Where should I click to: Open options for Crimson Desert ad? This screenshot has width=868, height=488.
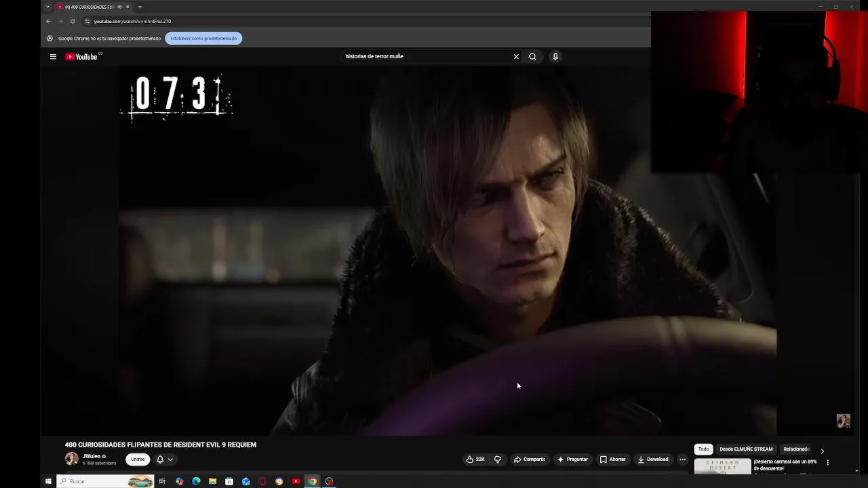pyautogui.click(x=827, y=463)
